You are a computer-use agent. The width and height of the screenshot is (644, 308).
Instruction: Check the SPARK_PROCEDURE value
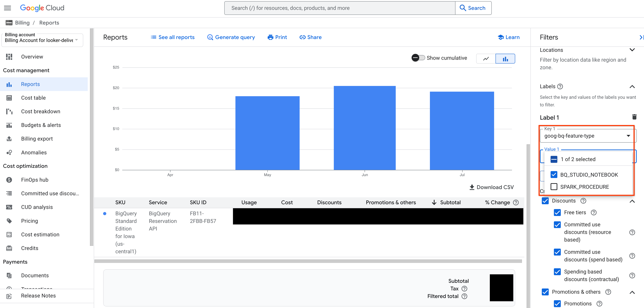(554, 186)
